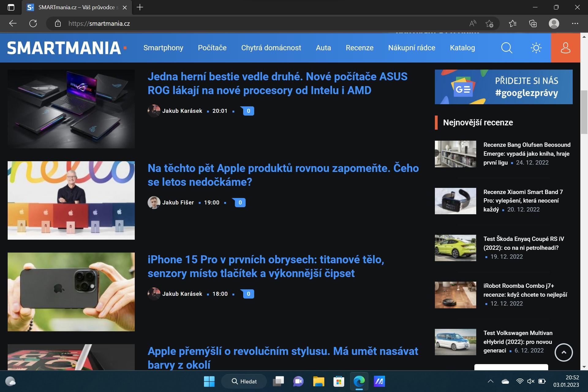Image resolution: width=588 pixels, height=392 pixels.
Task: Reload the current page
Action: [33, 24]
